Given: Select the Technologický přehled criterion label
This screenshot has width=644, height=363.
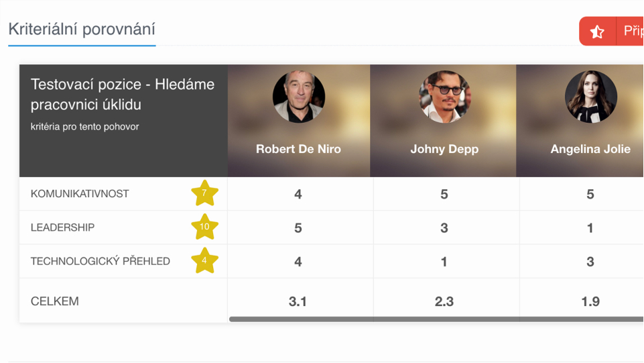Looking at the screenshot, I should (x=100, y=261).
